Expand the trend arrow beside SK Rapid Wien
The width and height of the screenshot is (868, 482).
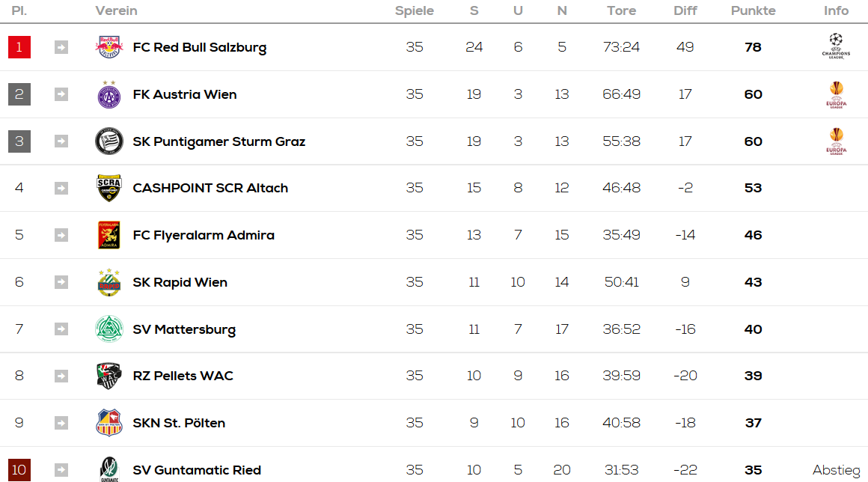click(x=61, y=282)
